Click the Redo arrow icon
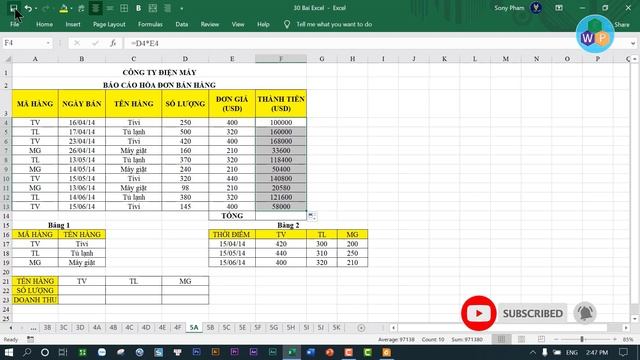Viewport: 640px width, 360px height. pyautogui.click(x=46, y=8)
